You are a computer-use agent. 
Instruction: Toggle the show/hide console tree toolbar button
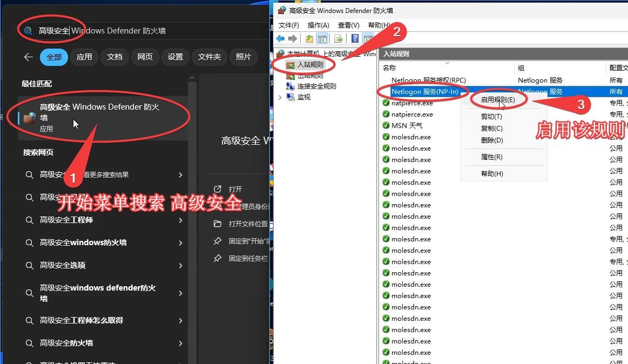322,38
